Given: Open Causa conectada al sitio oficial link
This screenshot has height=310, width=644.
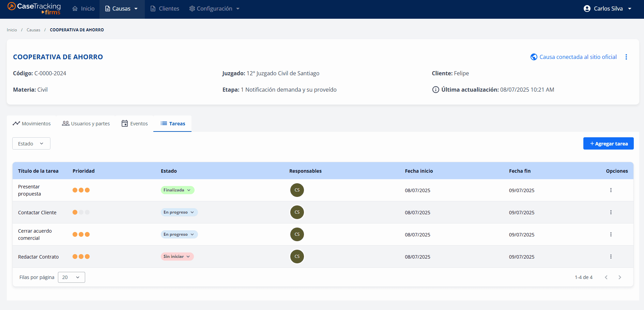Looking at the screenshot, I should (x=574, y=57).
